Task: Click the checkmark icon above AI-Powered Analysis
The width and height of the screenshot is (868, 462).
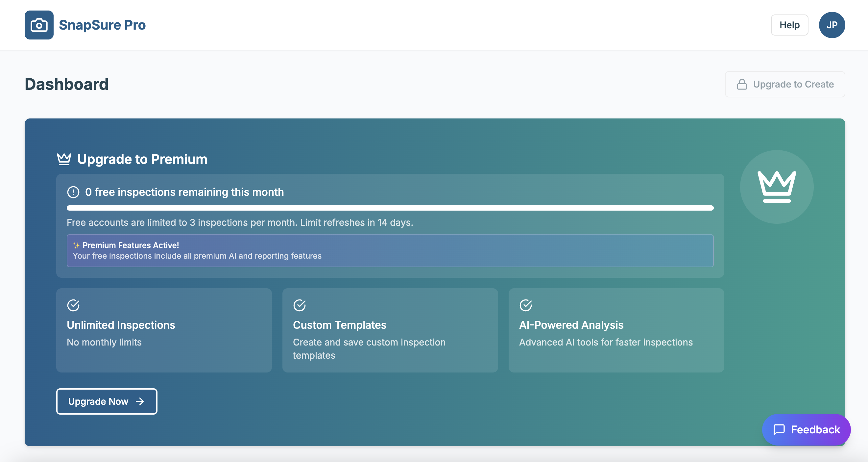Action: coord(525,305)
